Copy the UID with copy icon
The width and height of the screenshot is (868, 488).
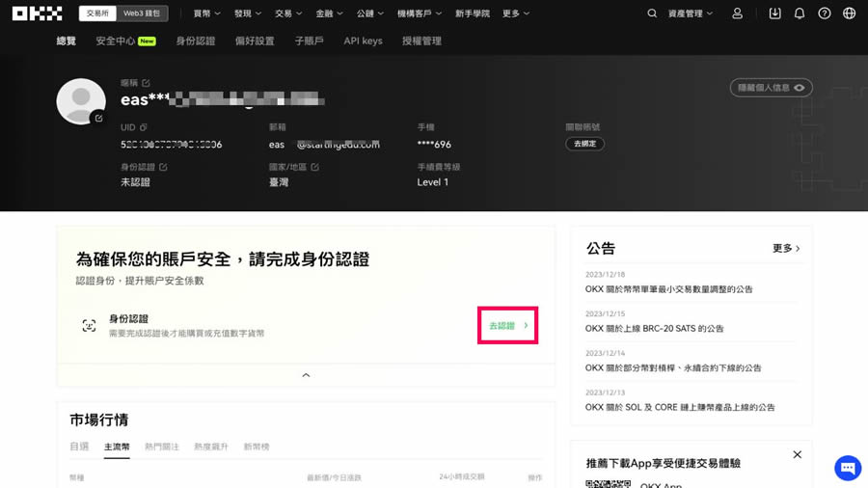pos(144,127)
